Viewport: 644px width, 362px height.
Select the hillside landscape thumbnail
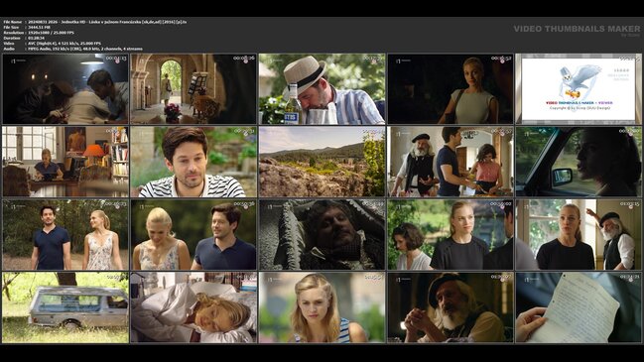pos(322,162)
